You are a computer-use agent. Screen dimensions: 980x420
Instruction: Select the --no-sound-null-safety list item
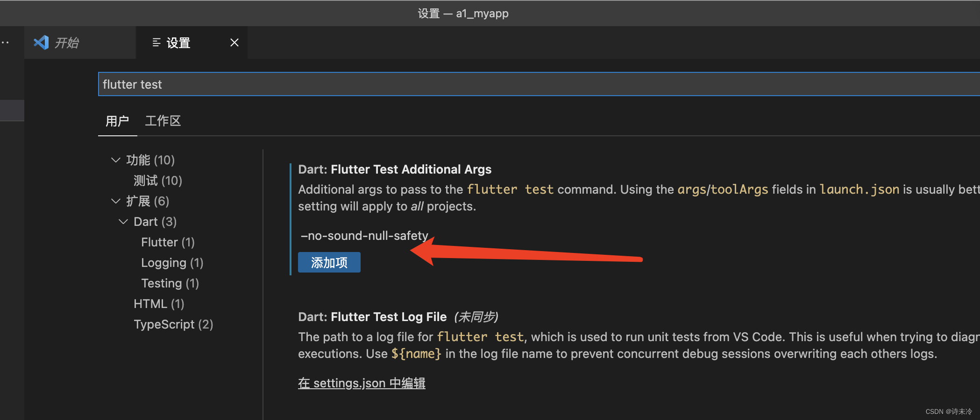tap(364, 236)
